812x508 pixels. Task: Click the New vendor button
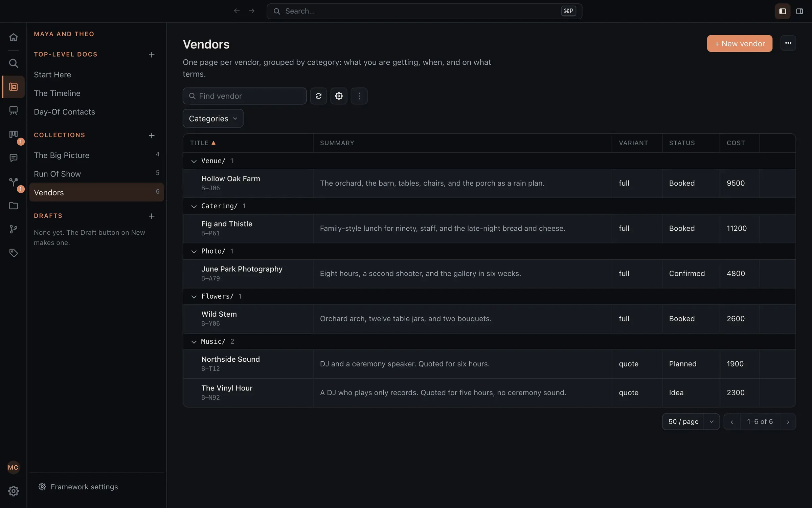tap(739, 44)
